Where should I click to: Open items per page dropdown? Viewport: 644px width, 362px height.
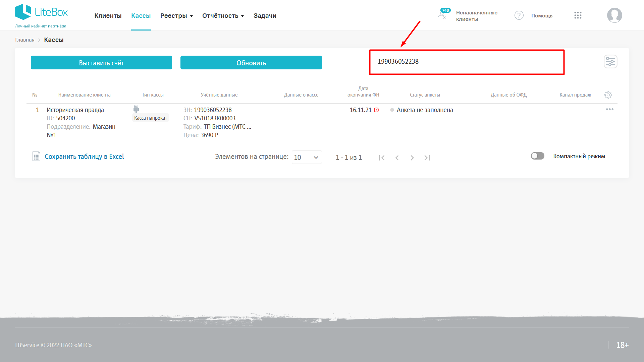click(x=307, y=157)
